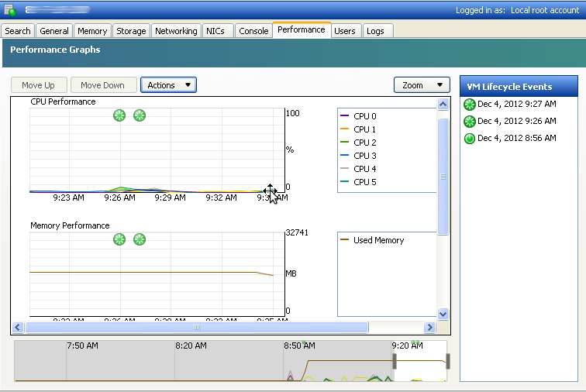Go to the Users tab
This screenshot has width=586, height=392.
345,31
